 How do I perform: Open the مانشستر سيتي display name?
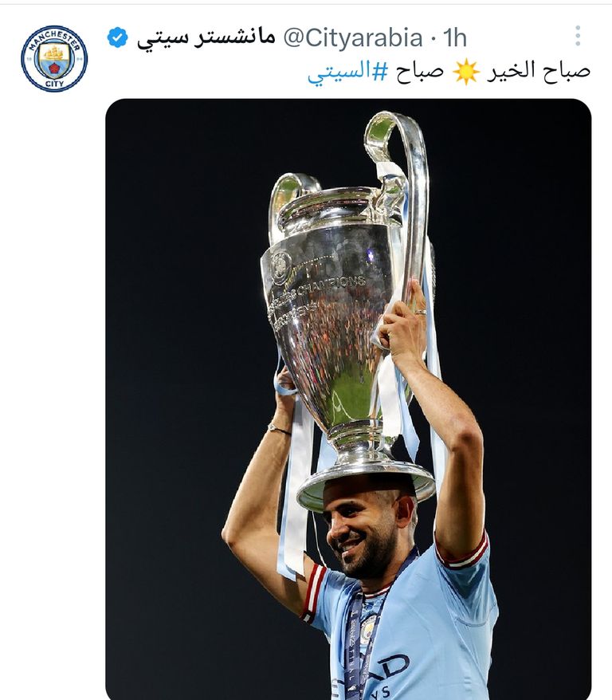[x=206, y=38]
